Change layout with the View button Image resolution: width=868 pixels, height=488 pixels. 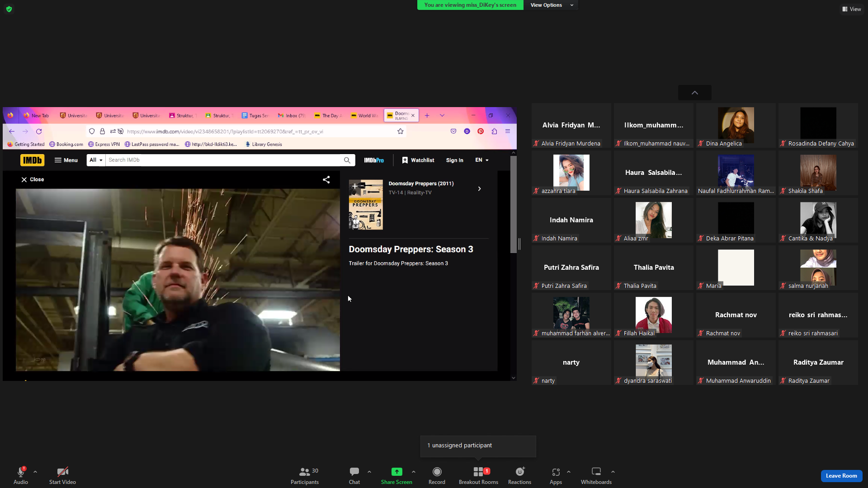852,9
